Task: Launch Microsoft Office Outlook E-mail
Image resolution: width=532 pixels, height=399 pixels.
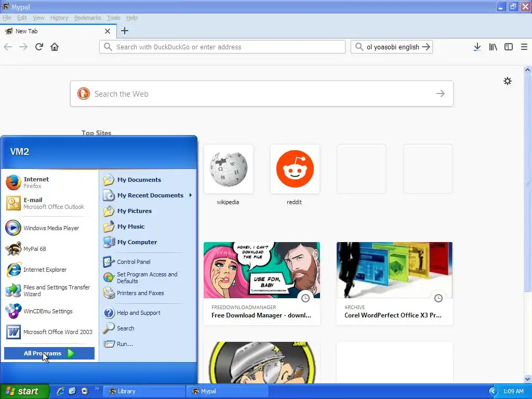Action: (49, 203)
